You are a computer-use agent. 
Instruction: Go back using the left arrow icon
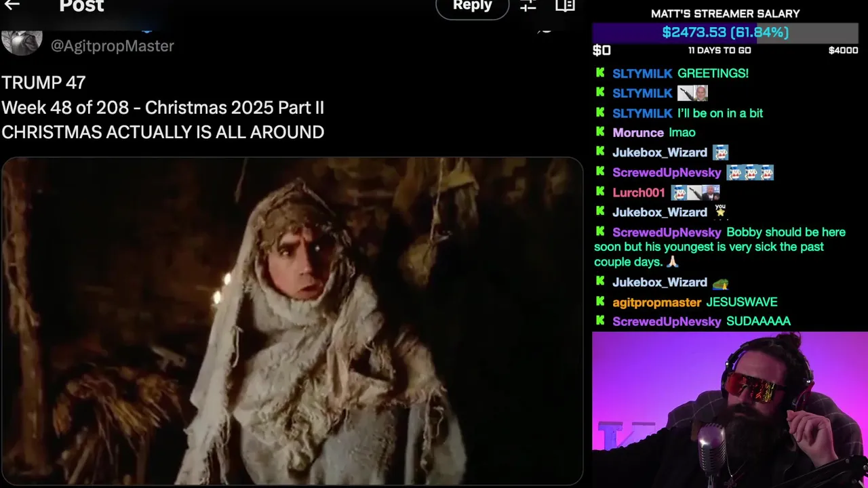(12, 5)
